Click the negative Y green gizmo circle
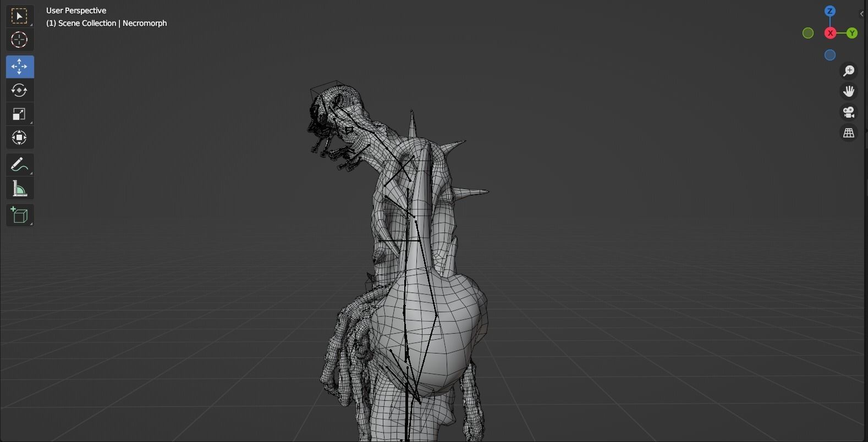Screen dimensions: 868x442 [x=808, y=33]
